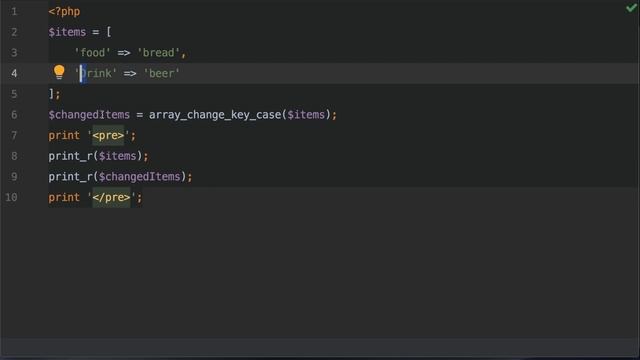Click '$changedItems' argument on line 9

click(140, 177)
